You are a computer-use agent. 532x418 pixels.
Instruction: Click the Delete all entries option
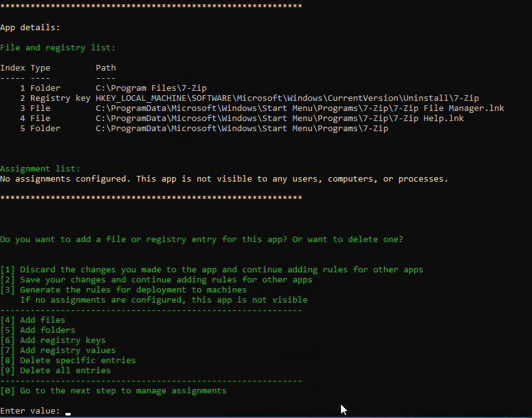point(55,371)
